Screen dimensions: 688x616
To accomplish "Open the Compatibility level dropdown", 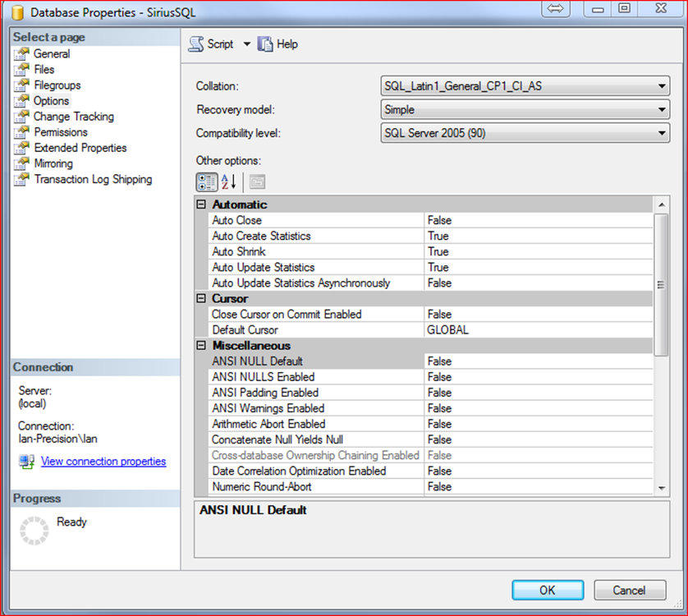I will pyautogui.click(x=663, y=133).
